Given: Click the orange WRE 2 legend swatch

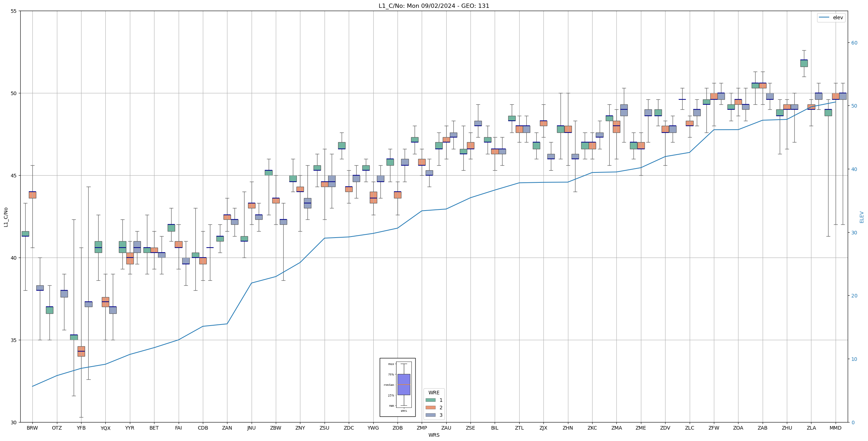Looking at the screenshot, I should click(x=430, y=408).
